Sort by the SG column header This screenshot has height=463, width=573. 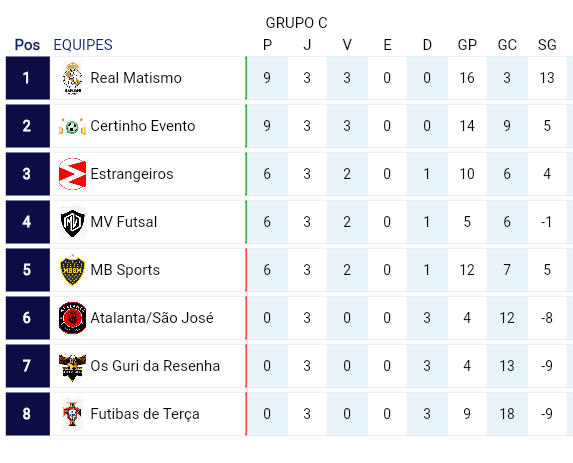point(547,45)
